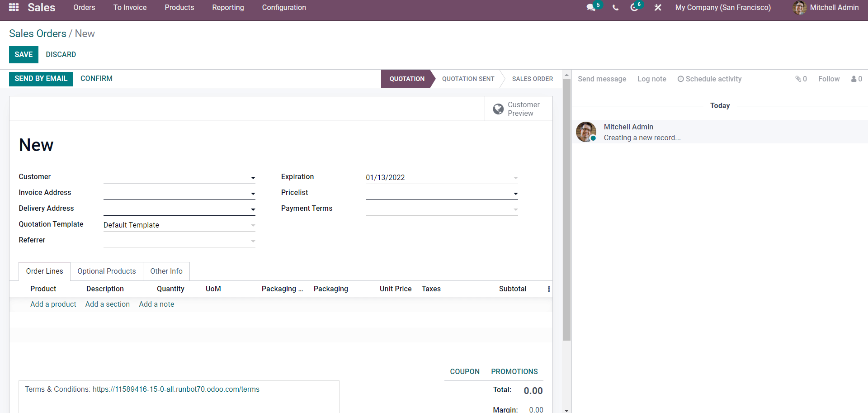Image resolution: width=868 pixels, height=413 pixels.
Task: Open the activities clock icon with badge 6
Action: [x=634, y=8]
